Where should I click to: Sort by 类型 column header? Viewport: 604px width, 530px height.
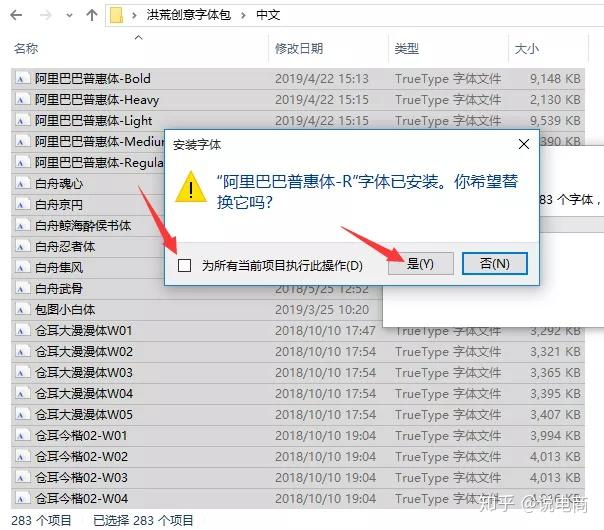point(407,49)
